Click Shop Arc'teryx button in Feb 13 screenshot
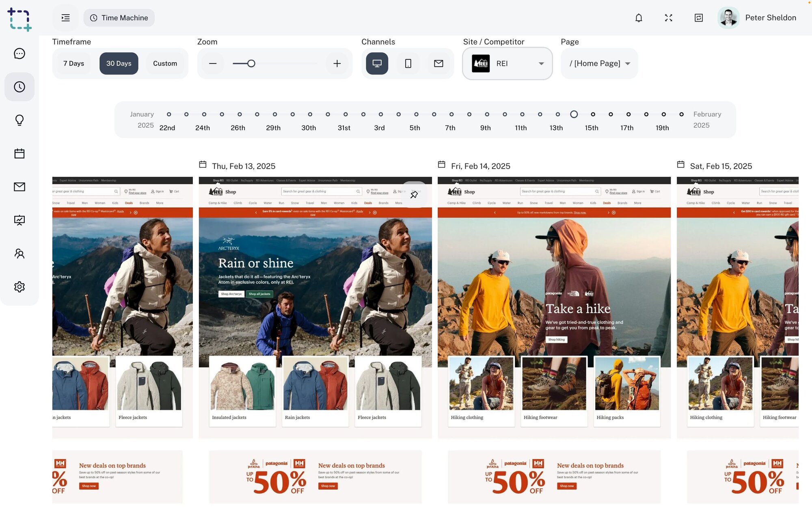 click(x=231, y=294)
